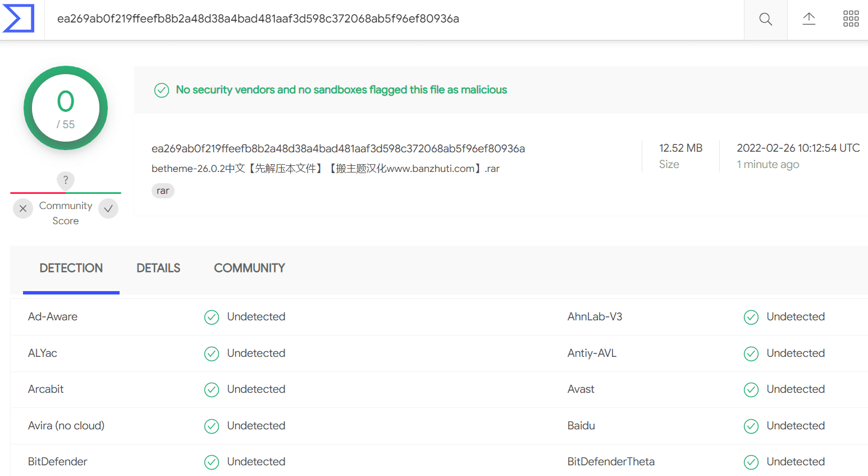Click the 'No security vendors' status message

click(x=341, y=90)
